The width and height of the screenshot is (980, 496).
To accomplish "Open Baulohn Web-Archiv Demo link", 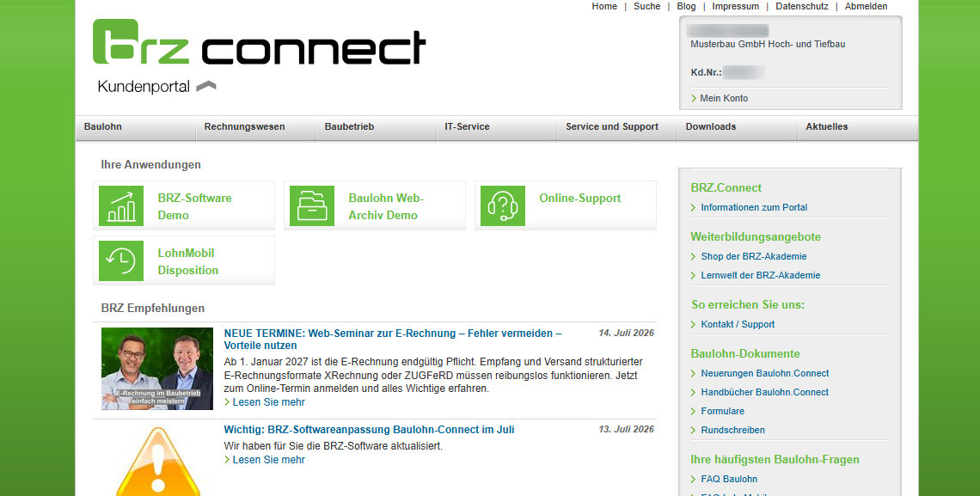I will click(x=386, y=206).
